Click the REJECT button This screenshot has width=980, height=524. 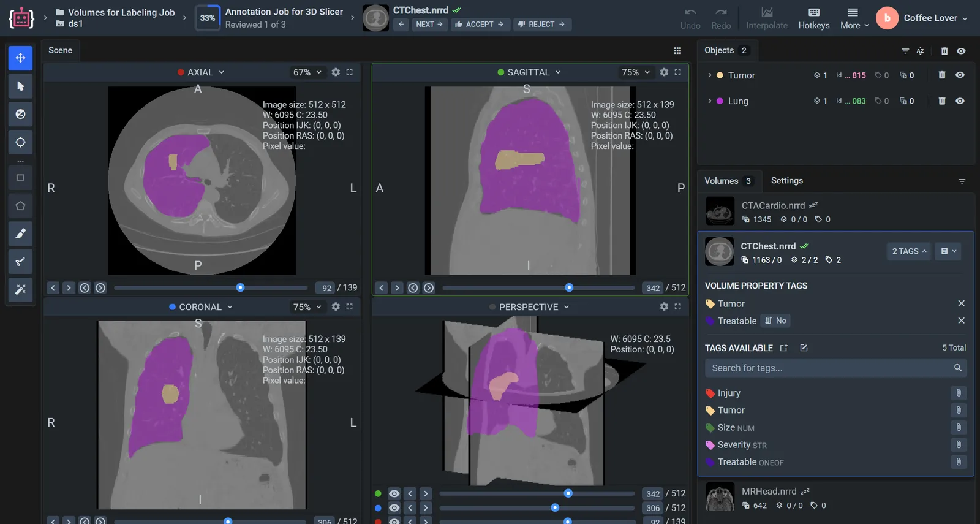(x=541, y=25)
